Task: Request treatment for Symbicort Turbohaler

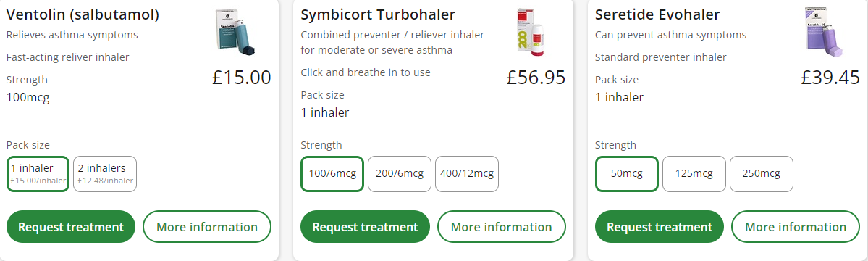Action: pos(366,227)
